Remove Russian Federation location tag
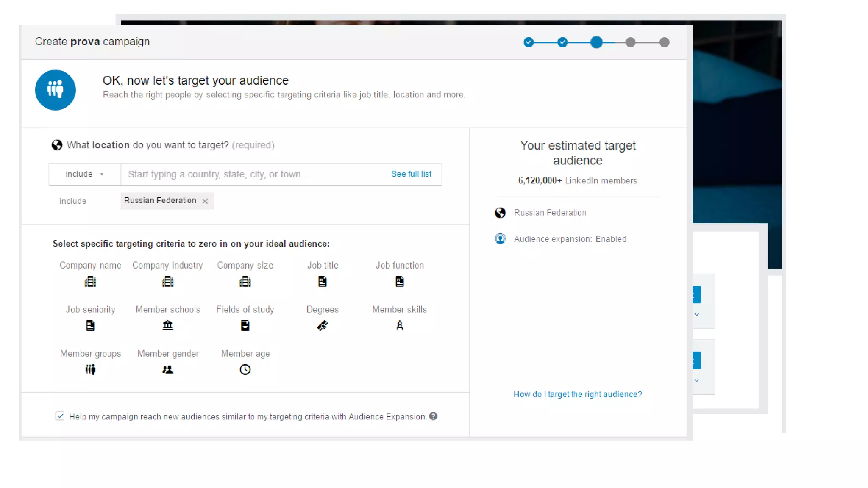Image resolution: width=868 pixels, height=488 pixels. pyautogui.click(x=205, y=201)
